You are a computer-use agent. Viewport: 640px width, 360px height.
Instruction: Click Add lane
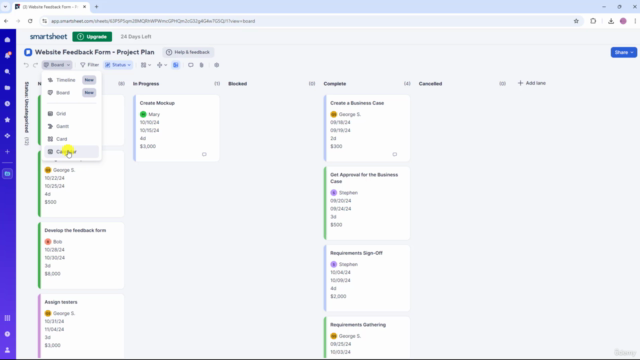[x=532, y=83]
